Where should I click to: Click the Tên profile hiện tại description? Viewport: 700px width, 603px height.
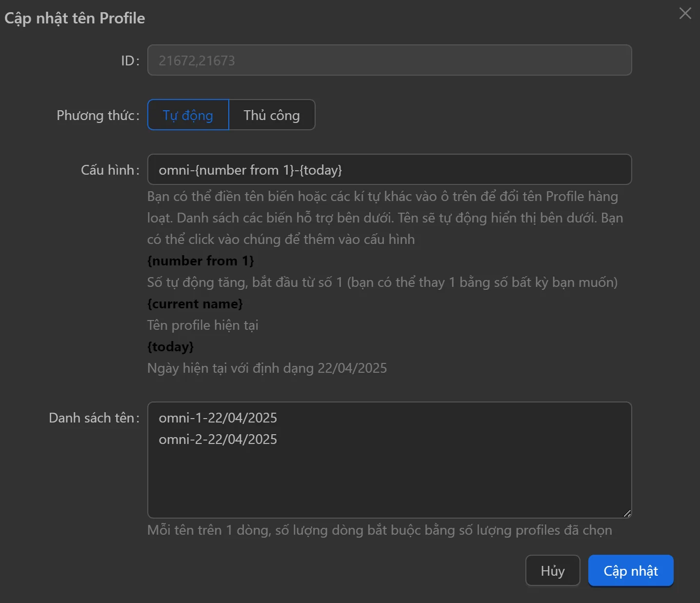pos(202,325)
